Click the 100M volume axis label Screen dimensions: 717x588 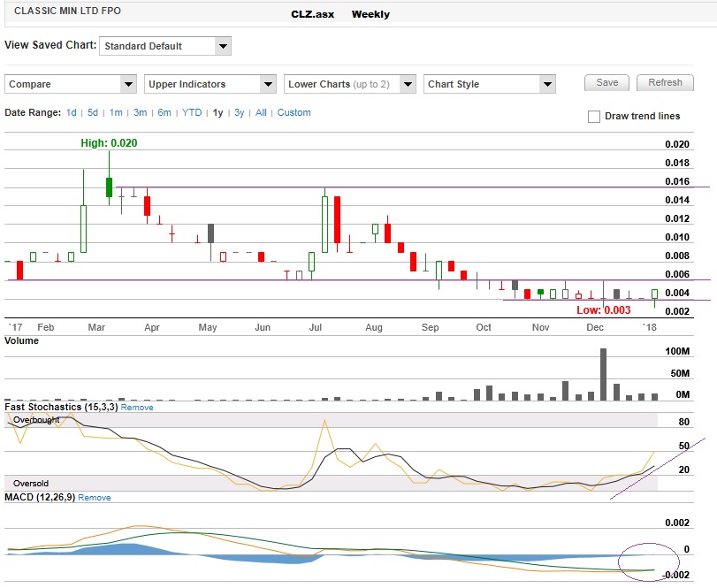[x=677, y=352]
